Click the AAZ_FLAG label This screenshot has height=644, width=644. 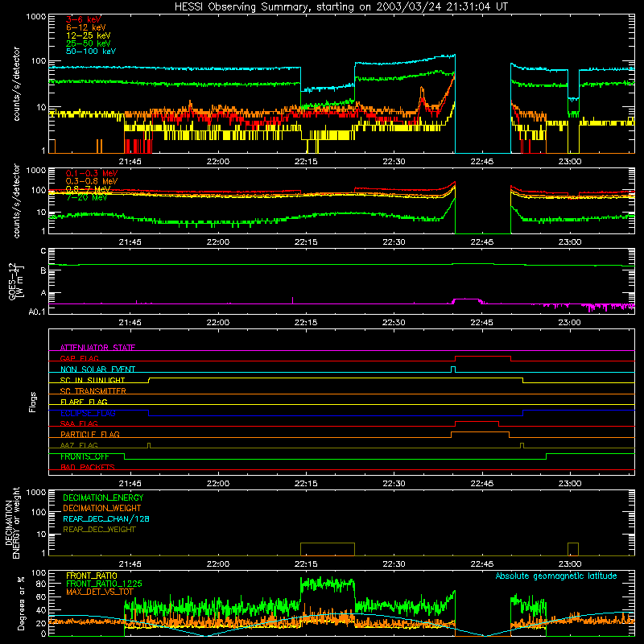coord(79,445)
